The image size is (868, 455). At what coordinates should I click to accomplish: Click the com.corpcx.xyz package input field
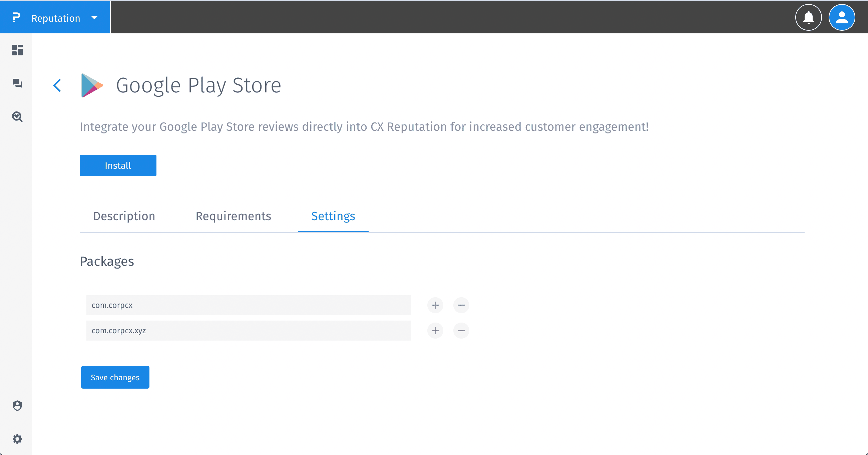coord(248,331)
